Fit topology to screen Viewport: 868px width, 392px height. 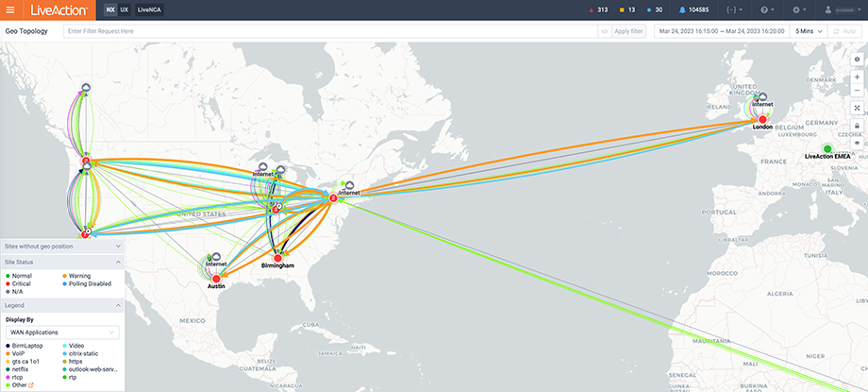click(857, 108)
